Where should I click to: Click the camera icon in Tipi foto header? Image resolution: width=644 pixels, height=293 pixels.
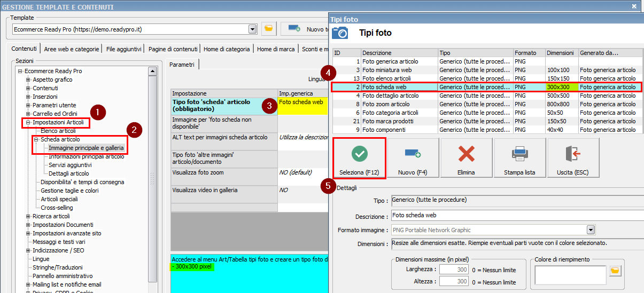coord(340,33)
